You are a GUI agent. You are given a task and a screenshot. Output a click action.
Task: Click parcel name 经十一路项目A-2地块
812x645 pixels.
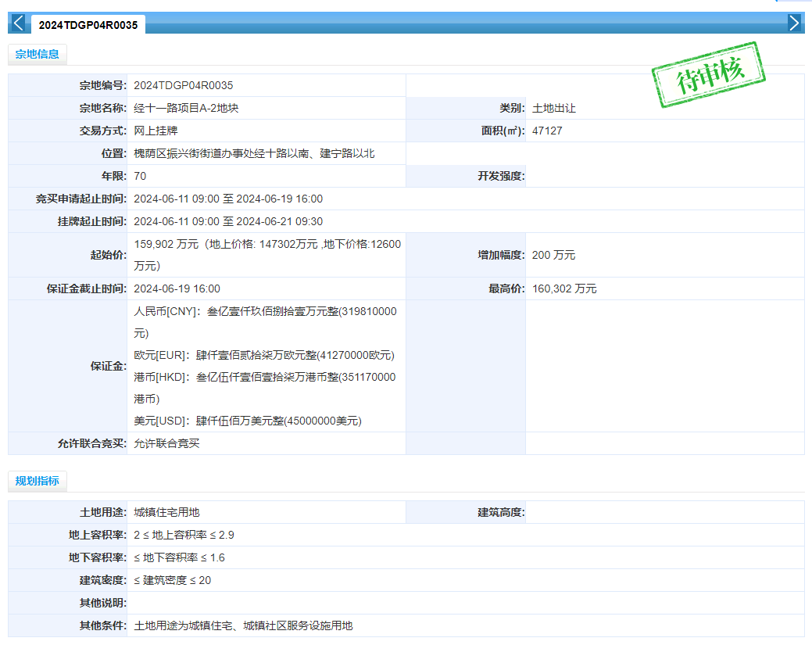(186, 108)
